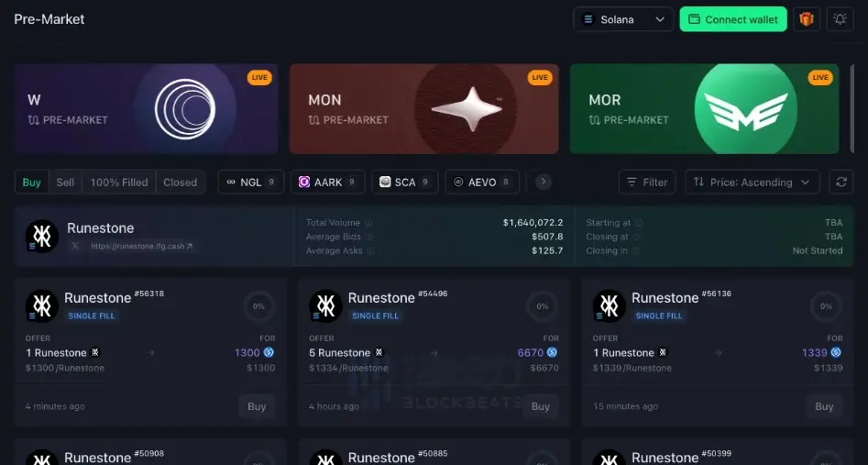Switch to the 100% Filled tab
Viewport: 868px width, 465px height.
pyautogui.click(x=119, y=183)
